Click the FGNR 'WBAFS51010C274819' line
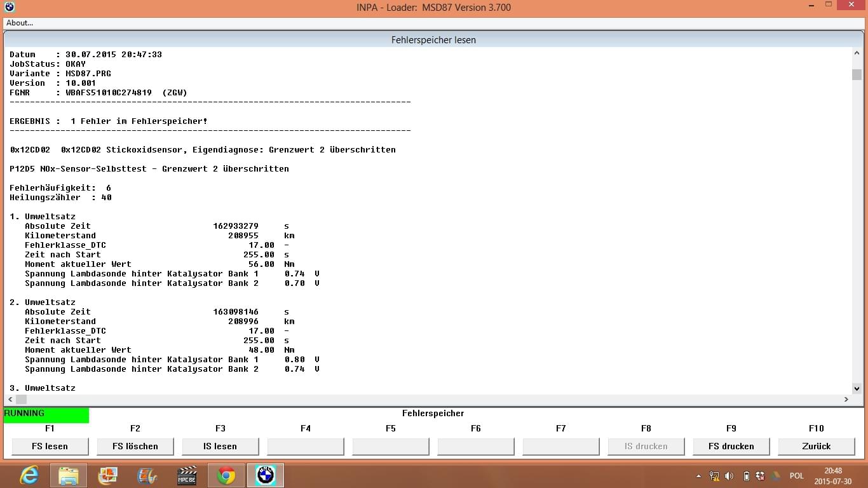868x488 pixels. pyautogui.click(x=98, y=93)
